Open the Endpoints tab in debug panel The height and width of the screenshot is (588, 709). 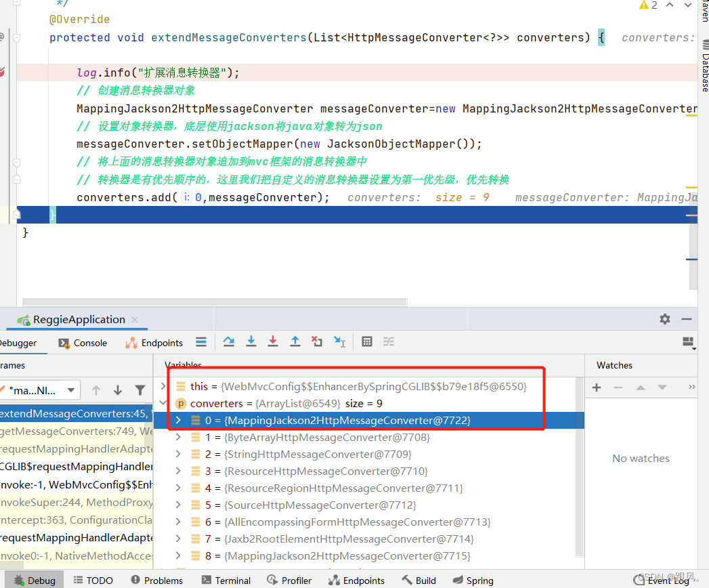154,343
